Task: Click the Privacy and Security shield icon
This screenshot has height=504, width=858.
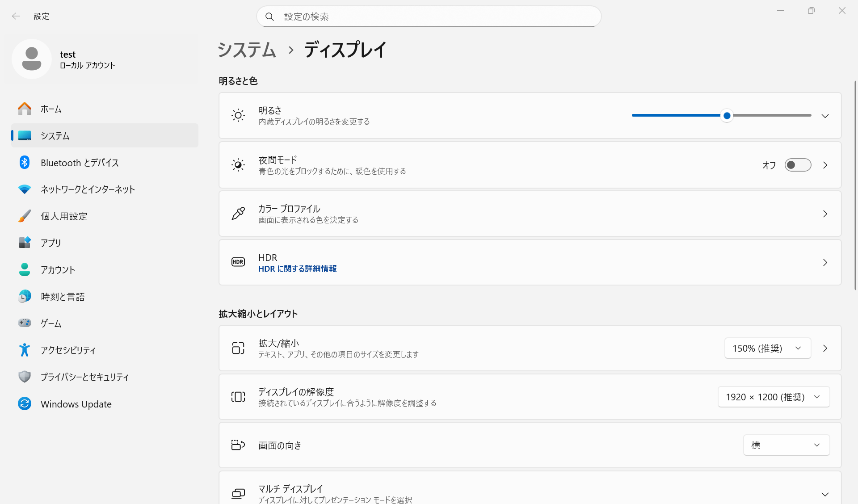Action: 25,377
